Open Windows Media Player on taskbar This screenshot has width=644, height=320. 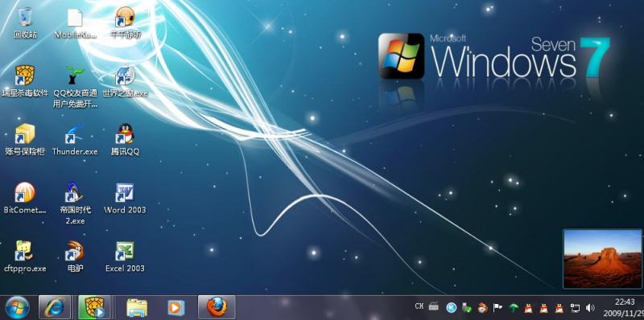tap(176, 307)
